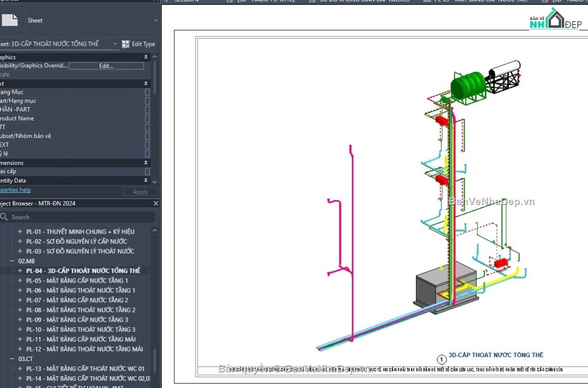588x388 pixels.
Task: Select PL-10 - MẶT BẰNG THOÁT NƯỚC TẦNG 3
Action: (81, 330)
